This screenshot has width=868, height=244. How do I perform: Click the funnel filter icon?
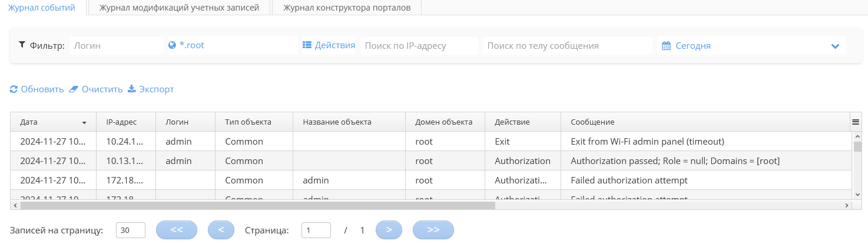pyautogui.click(x=22, y=45)
